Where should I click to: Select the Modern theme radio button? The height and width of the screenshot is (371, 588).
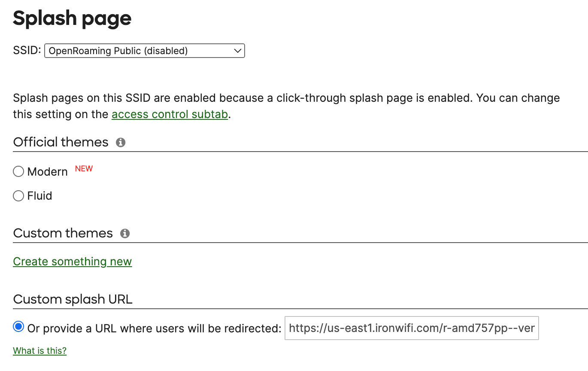pos(18,172)
